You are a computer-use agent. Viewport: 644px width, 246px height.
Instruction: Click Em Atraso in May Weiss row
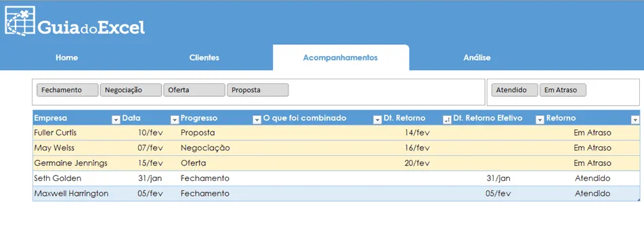click(x=593, y=148)
